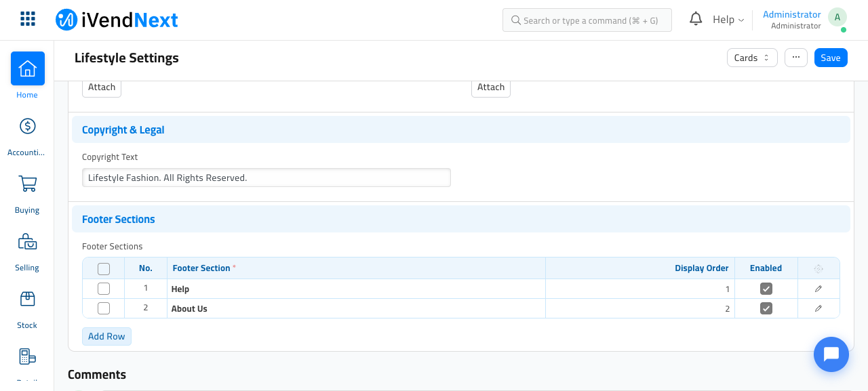Viewport: 868px width, 391px height.
Task: Edit the Help row pencil icon
Action: (818, 289)
